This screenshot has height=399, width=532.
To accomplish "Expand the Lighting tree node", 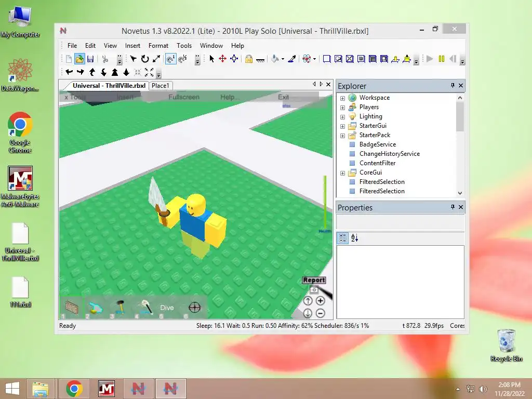I will 343,117.
